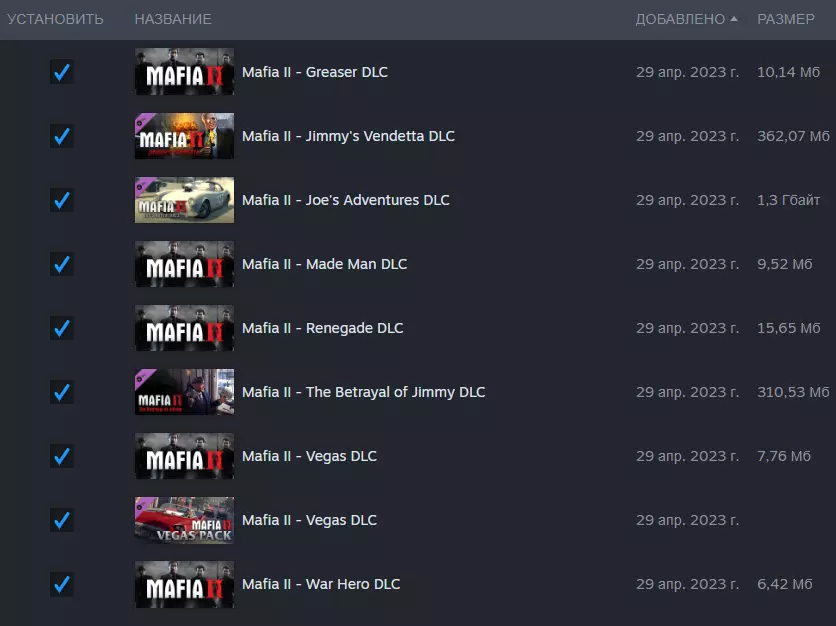Screen dimensions: 836x626
Task: Click the Vegas Pack artwork thumbnail
Action: [184, 520]
